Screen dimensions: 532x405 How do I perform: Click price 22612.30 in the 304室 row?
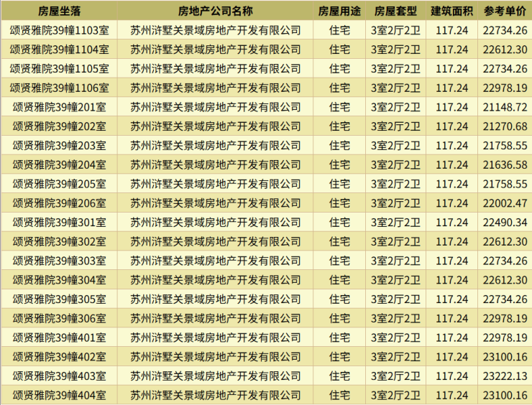505,280
